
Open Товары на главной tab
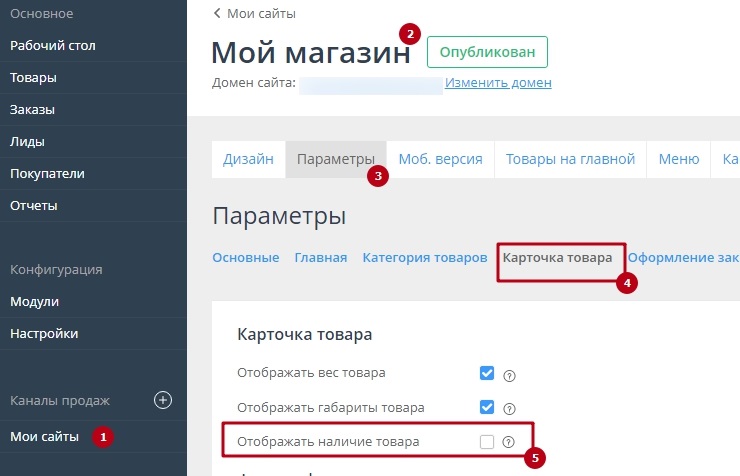pyautogui.click(x=570, y=159)
